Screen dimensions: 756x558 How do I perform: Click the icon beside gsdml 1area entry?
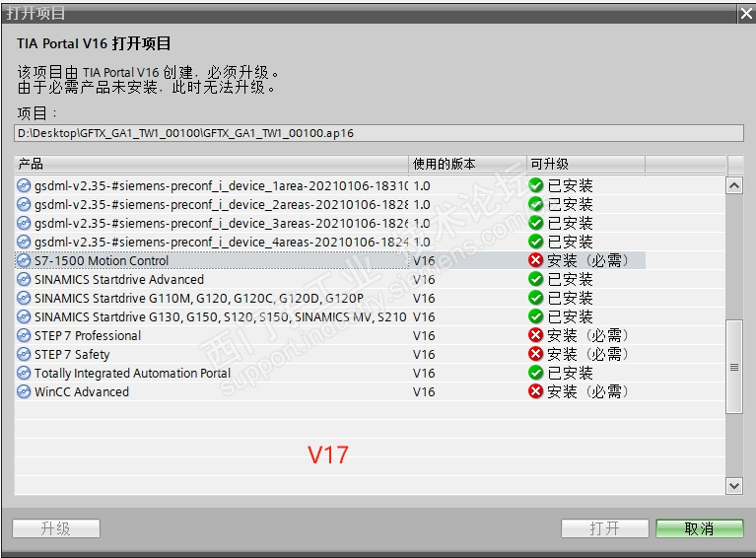23,185
